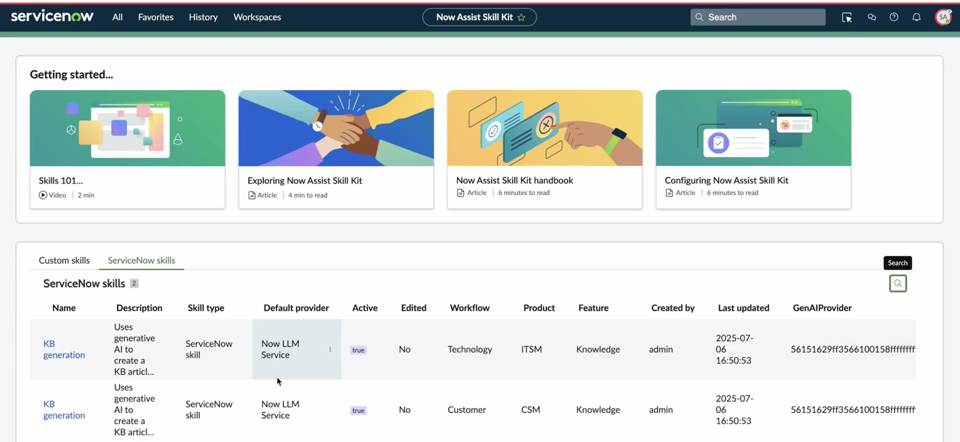Click the Video icon on Skills 101 card
Image resolution: width=960 pixels, height=442 pixels.
pos(43,195)
